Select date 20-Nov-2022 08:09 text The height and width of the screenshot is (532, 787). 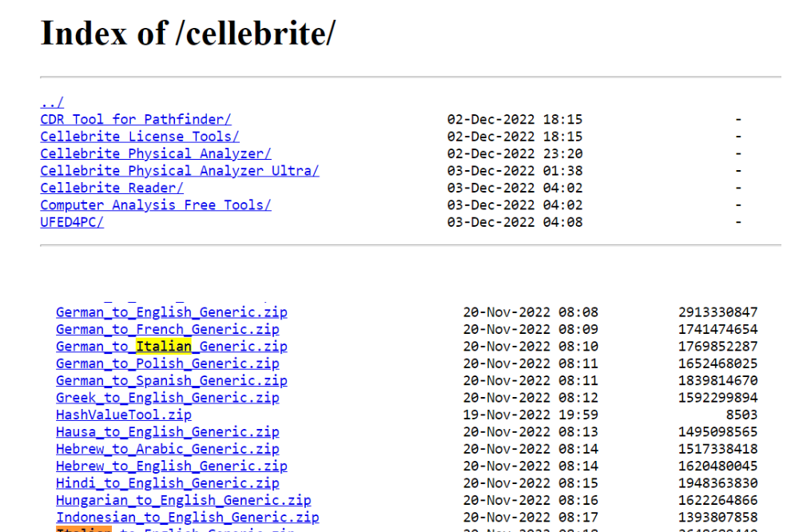(x=531, y=329)
